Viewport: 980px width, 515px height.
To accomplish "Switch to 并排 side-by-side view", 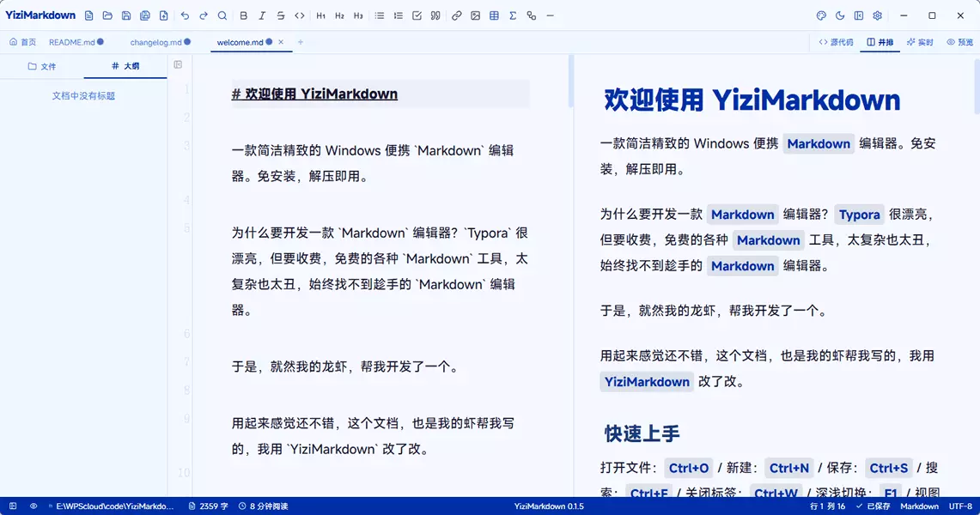I will coord(880,42).
